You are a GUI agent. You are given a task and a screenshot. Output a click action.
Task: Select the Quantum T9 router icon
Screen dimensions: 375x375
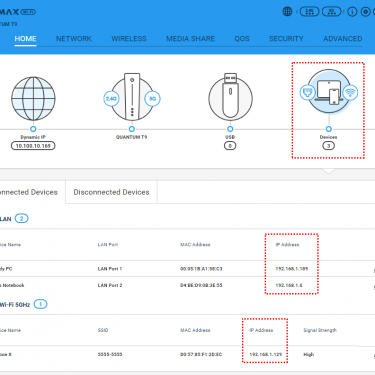click(x=132, y=97)
